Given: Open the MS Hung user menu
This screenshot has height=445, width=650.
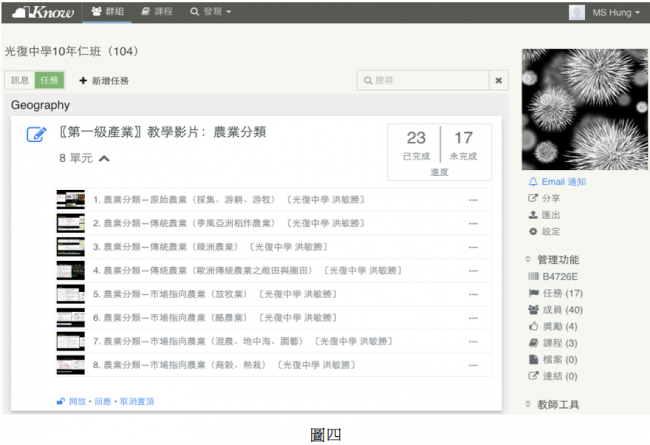Looking at the screenshot, I should click(605, 12).
